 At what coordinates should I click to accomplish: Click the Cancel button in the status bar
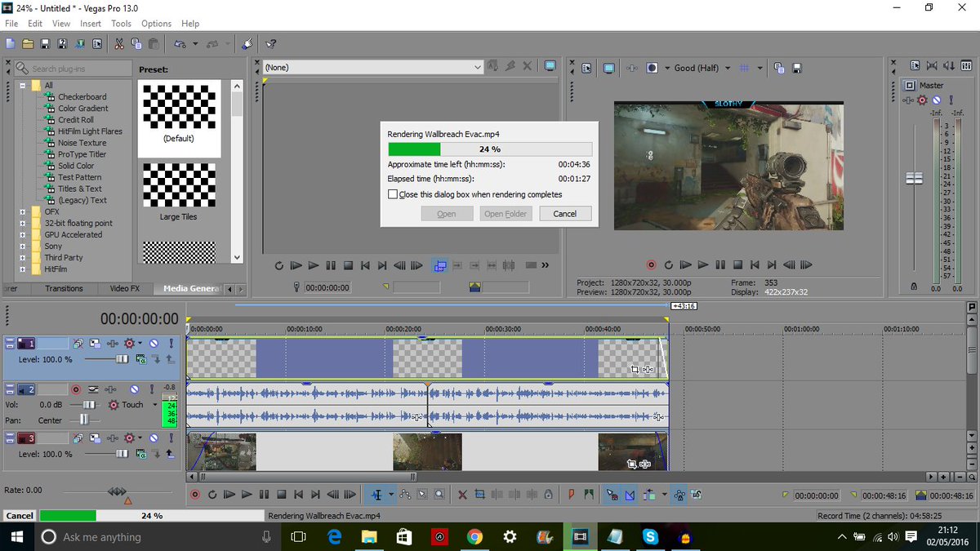(x=20, y=516)
